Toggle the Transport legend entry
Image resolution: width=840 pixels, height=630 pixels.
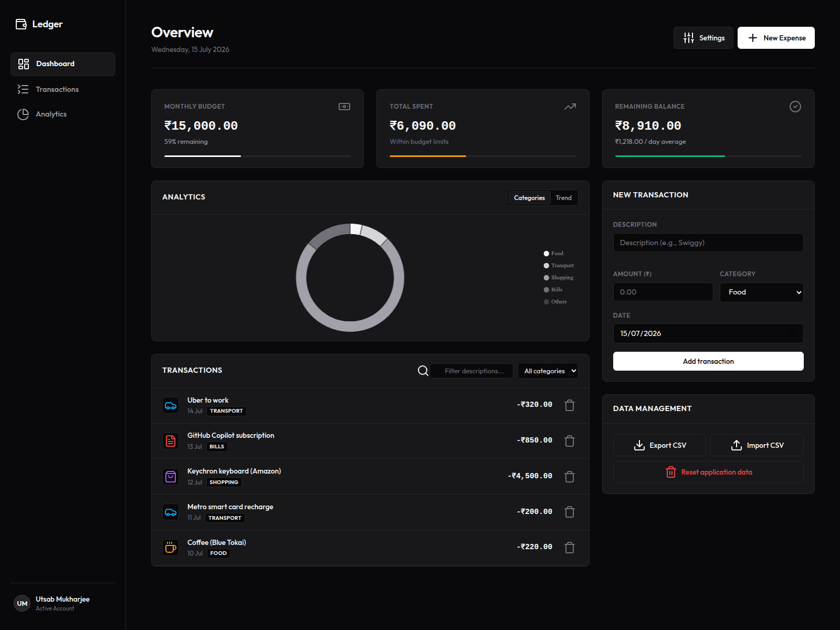pos(559,266)
